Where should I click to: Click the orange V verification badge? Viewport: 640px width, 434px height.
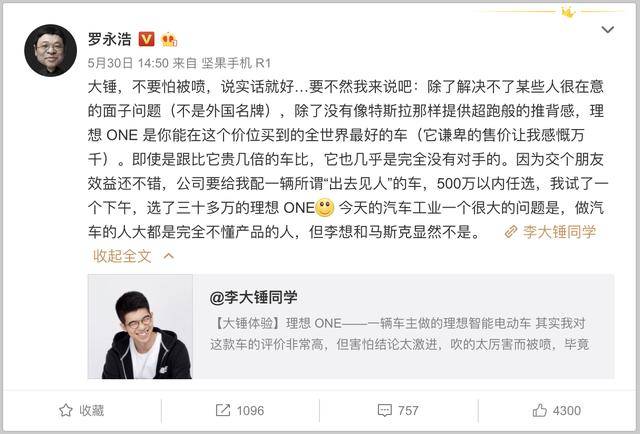pos(147,39)
